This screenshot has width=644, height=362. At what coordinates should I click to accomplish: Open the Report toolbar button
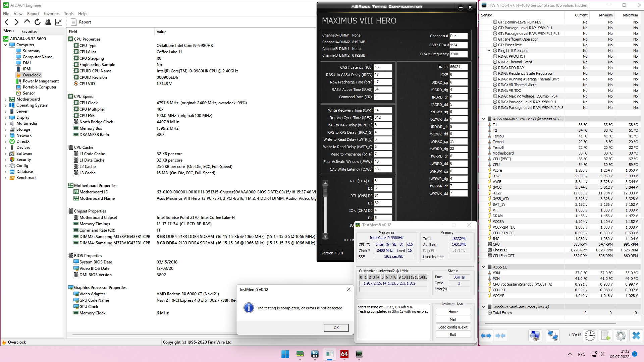click(x=81, y=22)
